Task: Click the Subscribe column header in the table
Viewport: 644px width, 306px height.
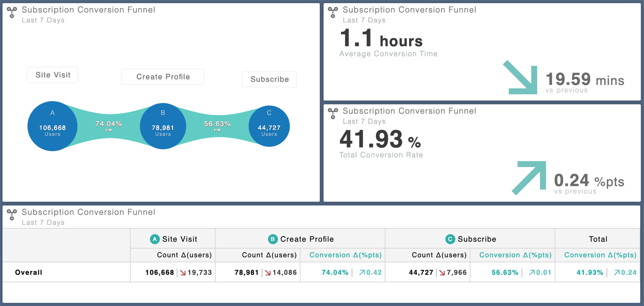Action: (x=470, y=239)
